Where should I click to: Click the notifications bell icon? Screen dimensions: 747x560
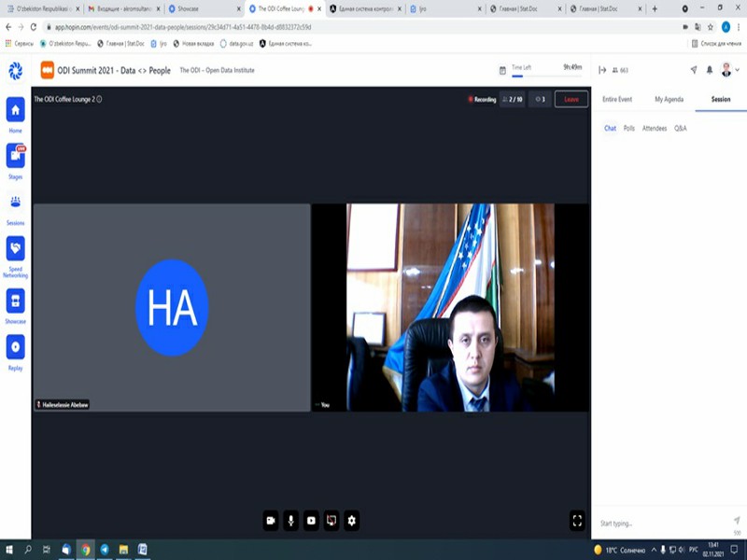[x=710, y=70]
